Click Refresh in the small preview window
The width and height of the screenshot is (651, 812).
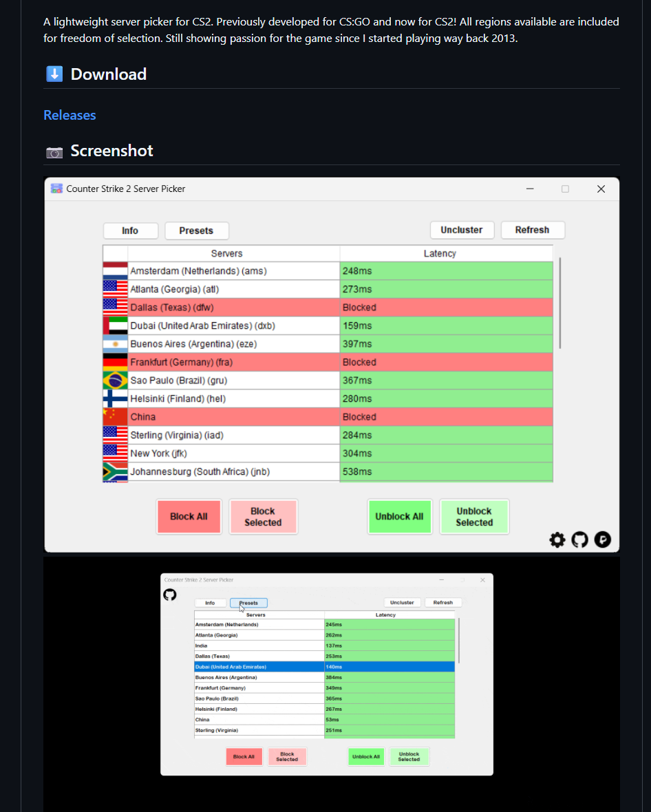coord(442,602)
